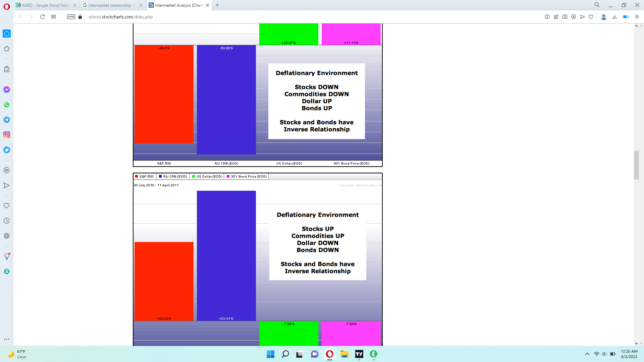Add page to bookmarks heart icon
This screenshot has width=644, height=362.
click(591, 17)
